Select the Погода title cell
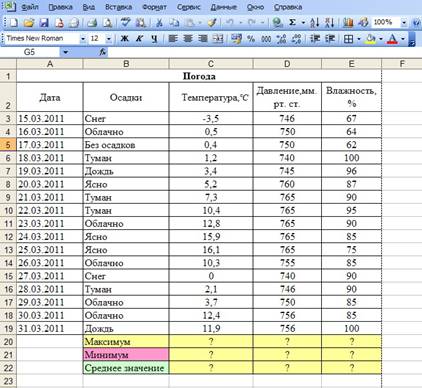 [x=199, y=76]
